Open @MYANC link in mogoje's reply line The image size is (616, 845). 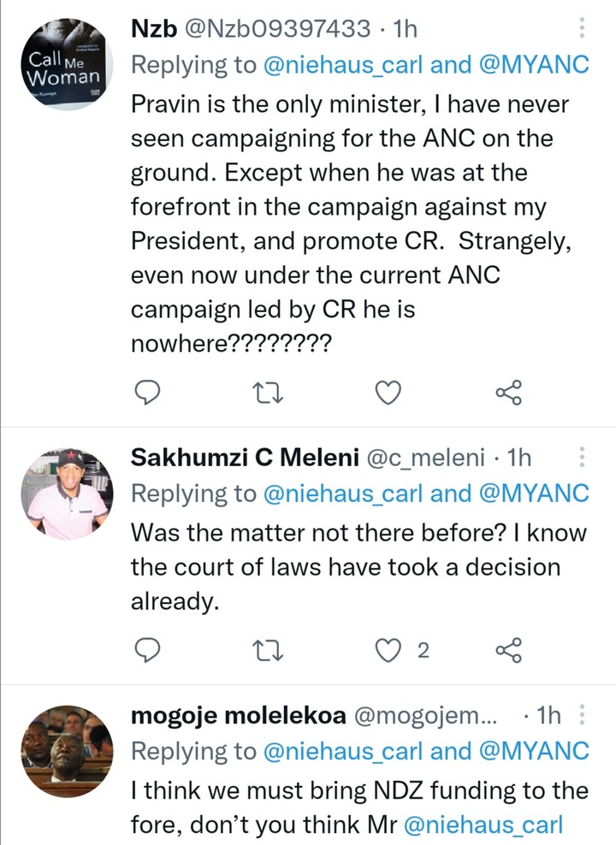point(534,751)
